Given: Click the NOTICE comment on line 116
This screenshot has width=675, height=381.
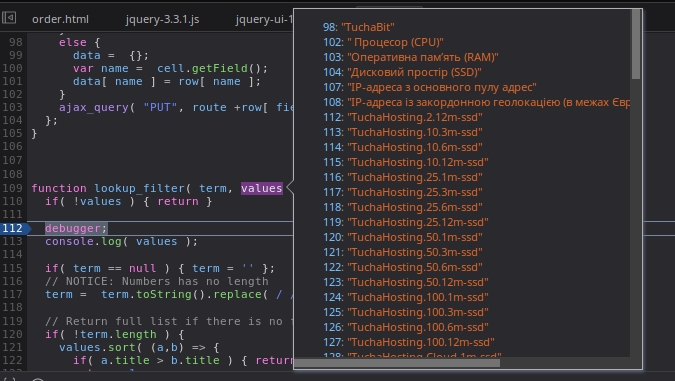Looking at the screenshot, I should pyautogui.click(x=157, y=281).
